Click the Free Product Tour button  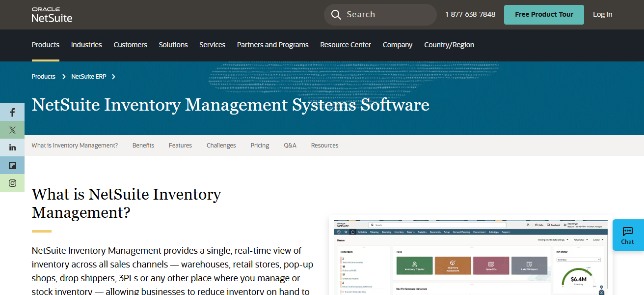544,15
